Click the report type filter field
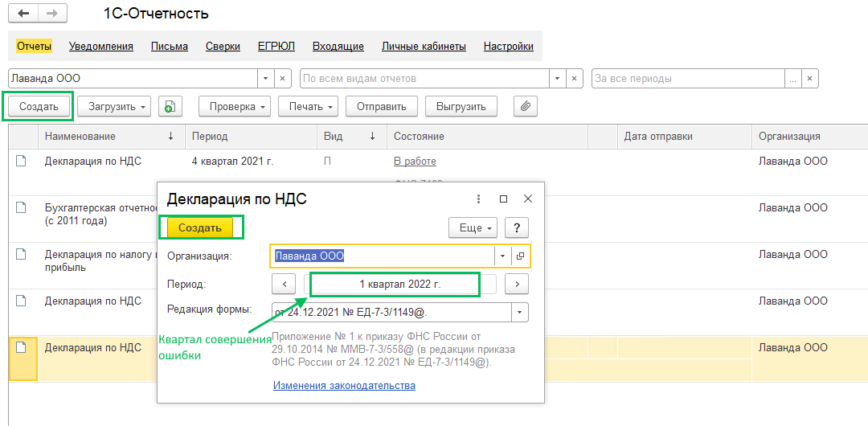This screenshot has height=426, width=868. tap(424, 79)
